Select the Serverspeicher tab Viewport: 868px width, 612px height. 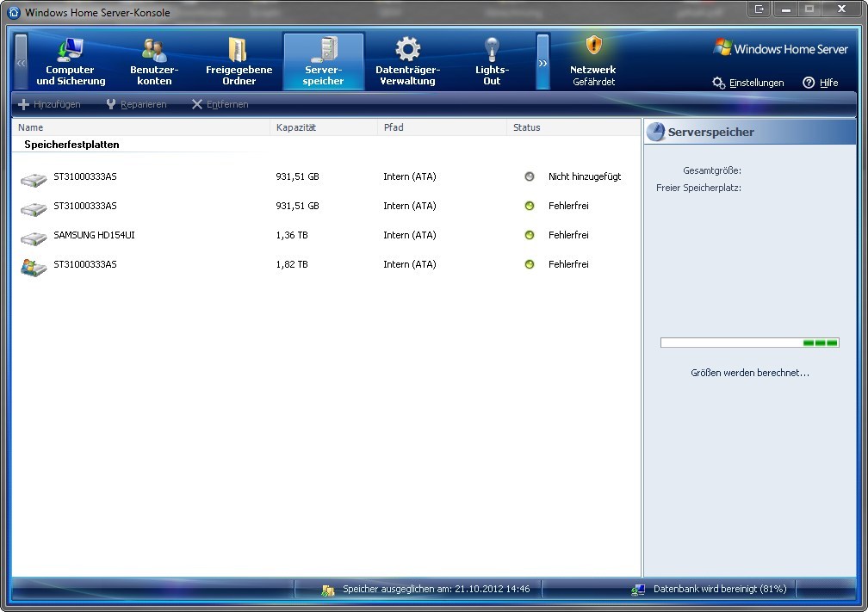(x=323, y=61)
